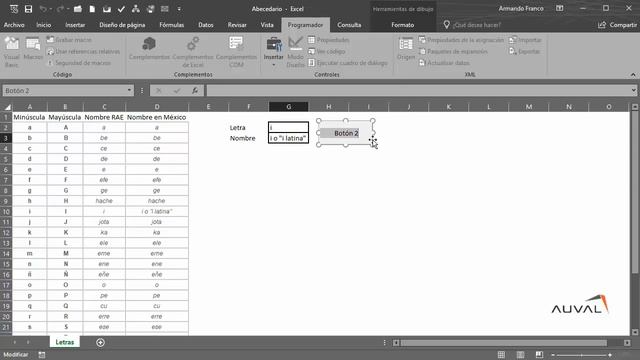Image resolution: width=640 pixels, height=360 pixels.
Task: Switch to Normal view icon
Action: click(501, 355)
